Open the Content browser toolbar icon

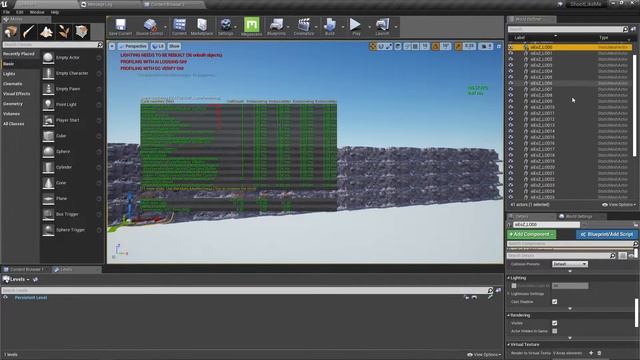[x=179, y=24]
